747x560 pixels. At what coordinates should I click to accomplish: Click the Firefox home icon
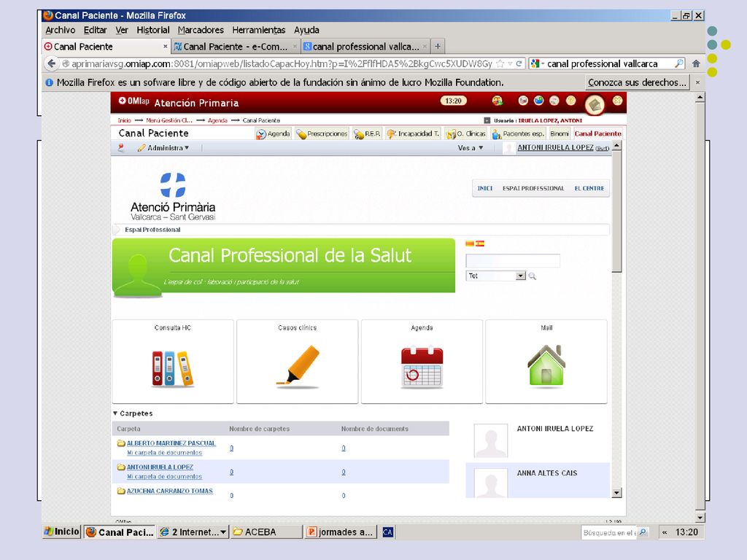click(x=696, y=63)
